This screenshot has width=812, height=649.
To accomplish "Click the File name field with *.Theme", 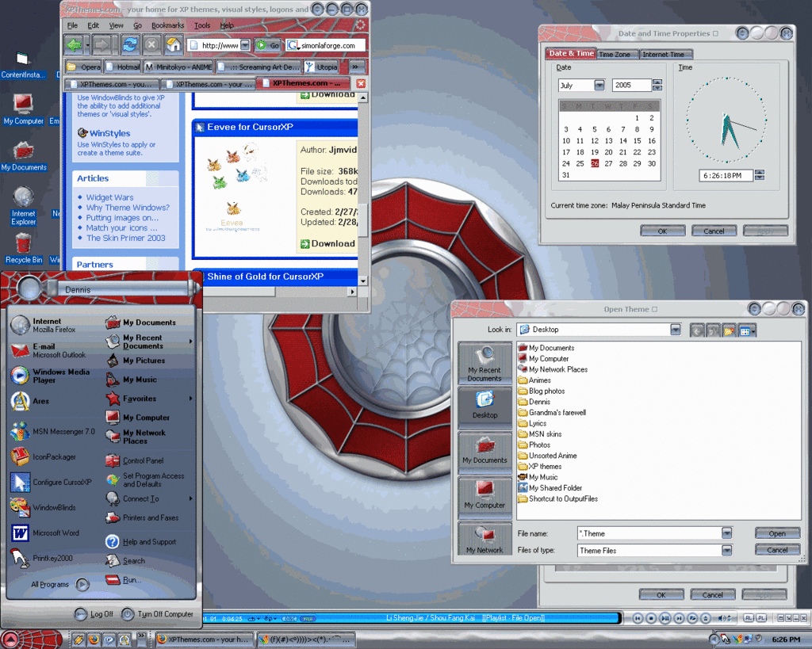I will (649, 533).
